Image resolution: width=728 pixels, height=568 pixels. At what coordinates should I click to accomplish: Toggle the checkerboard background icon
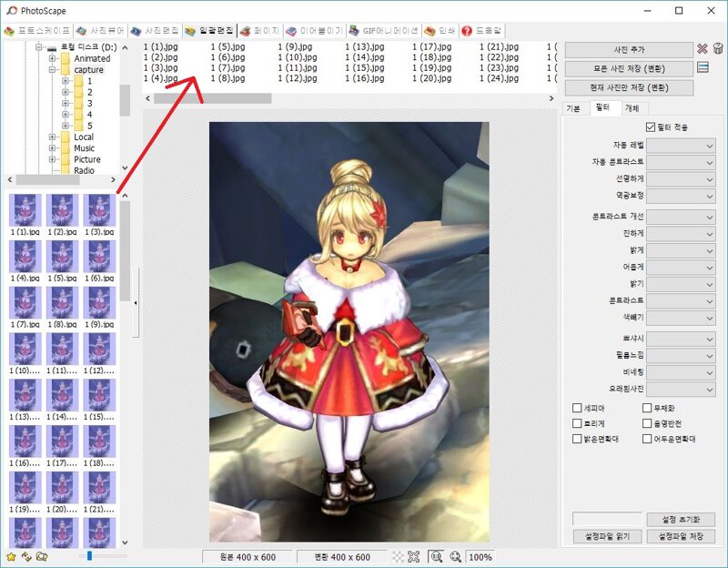point(398,557)
